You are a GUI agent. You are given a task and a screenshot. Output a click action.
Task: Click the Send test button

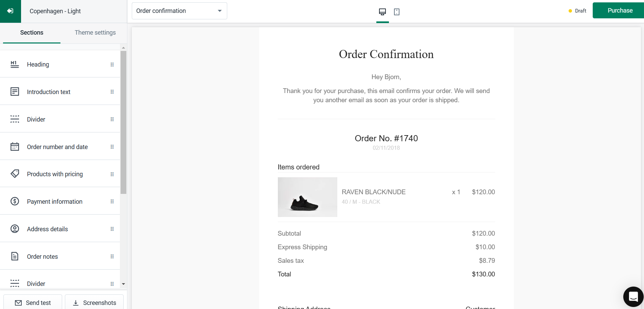(33, 303)
